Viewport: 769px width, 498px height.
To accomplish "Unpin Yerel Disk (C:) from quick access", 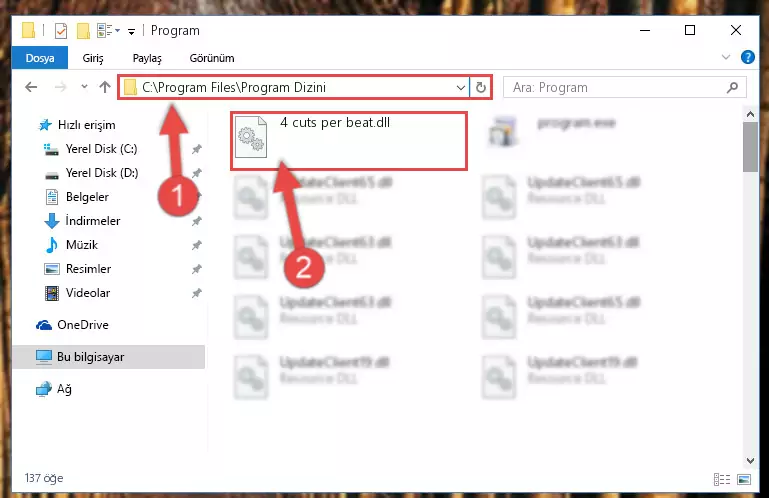I will 197,149.
